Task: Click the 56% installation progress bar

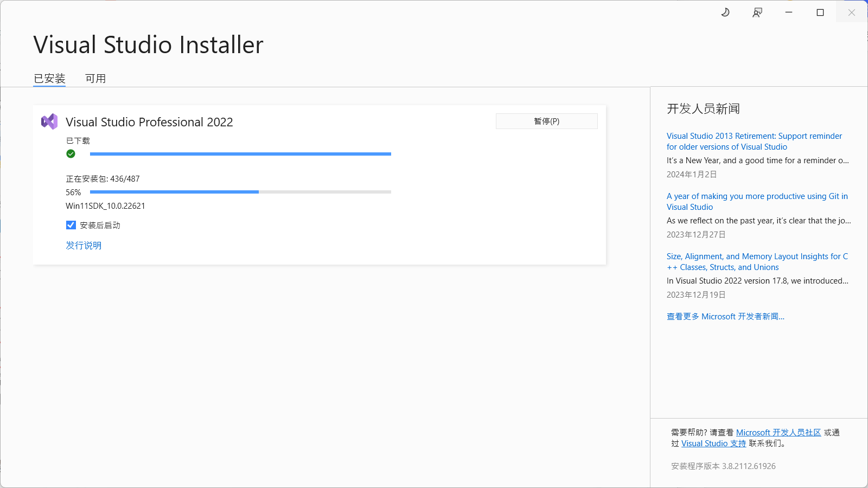Action: tap(240, 192)
